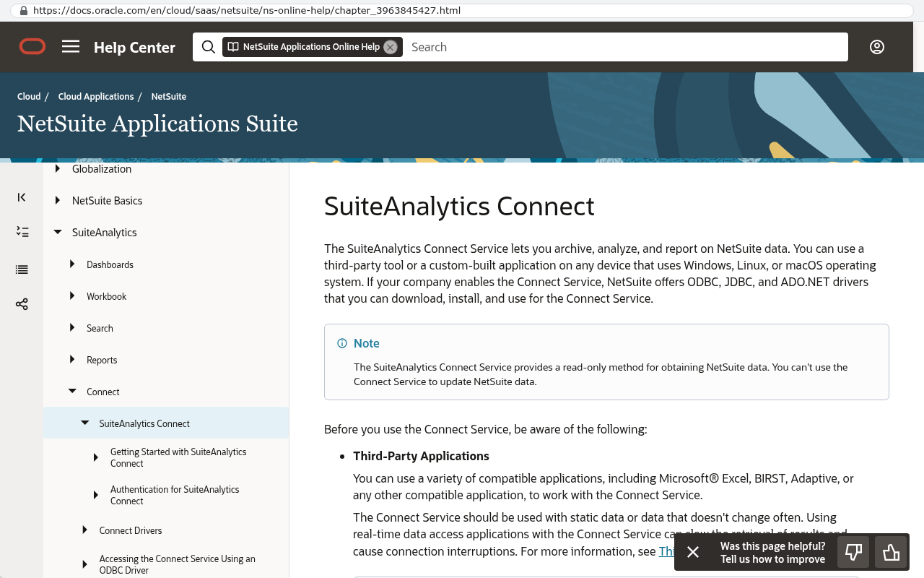Image resolution: width=924 pixels, height=578 pixels.
Task: Expand the Workbook tree node
Action: pyautogui.click(x=72, y=296)
